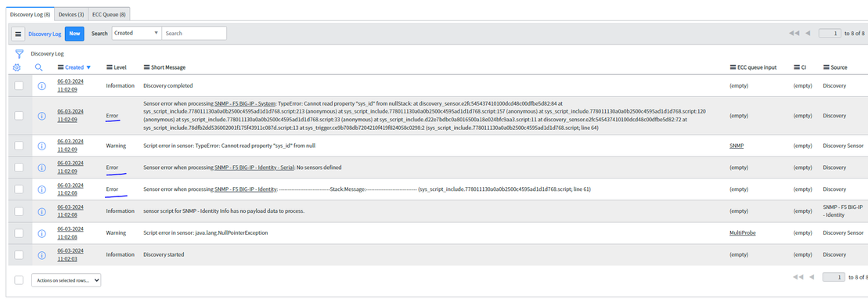Switch to the ECC Queue (8) tab
The width and height of the screenshot is (868, 299).
click(109, 14)
